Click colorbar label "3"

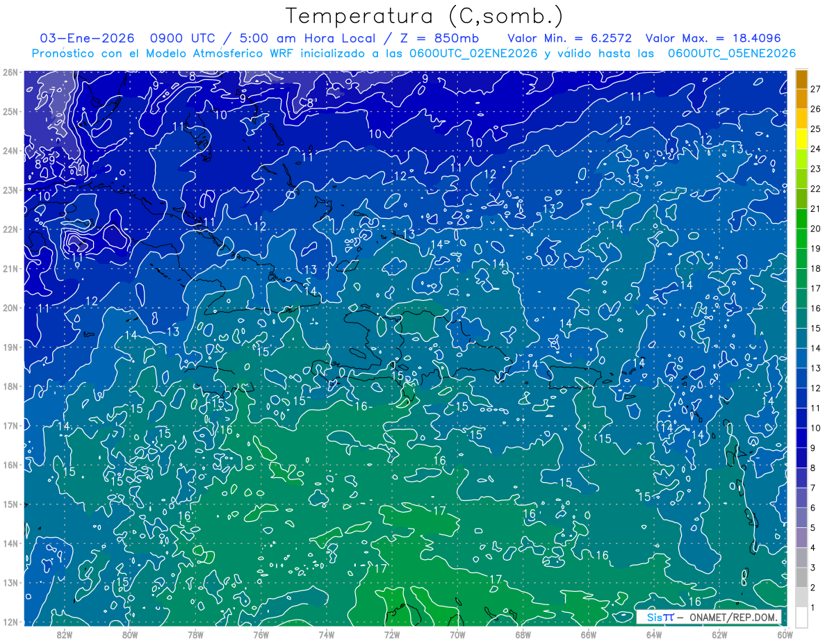813,568
